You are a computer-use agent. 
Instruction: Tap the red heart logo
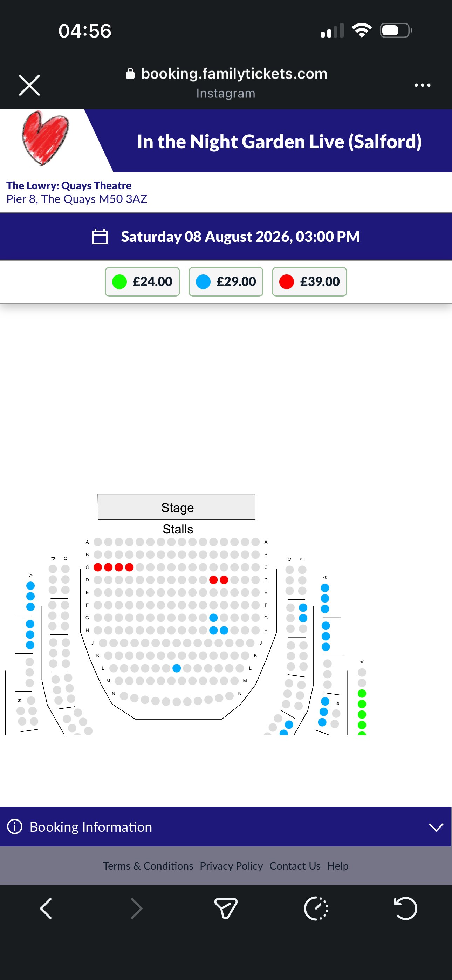click(45, 138)
